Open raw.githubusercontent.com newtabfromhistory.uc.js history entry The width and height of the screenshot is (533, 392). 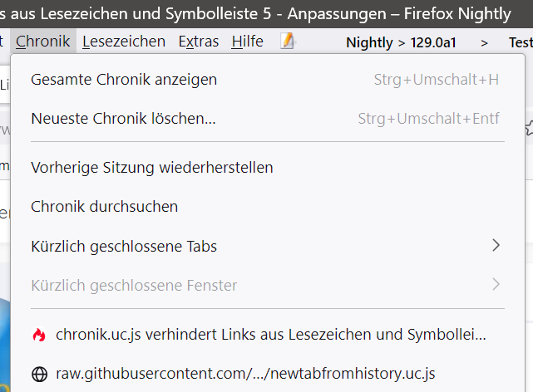click(x=245, y=374)
